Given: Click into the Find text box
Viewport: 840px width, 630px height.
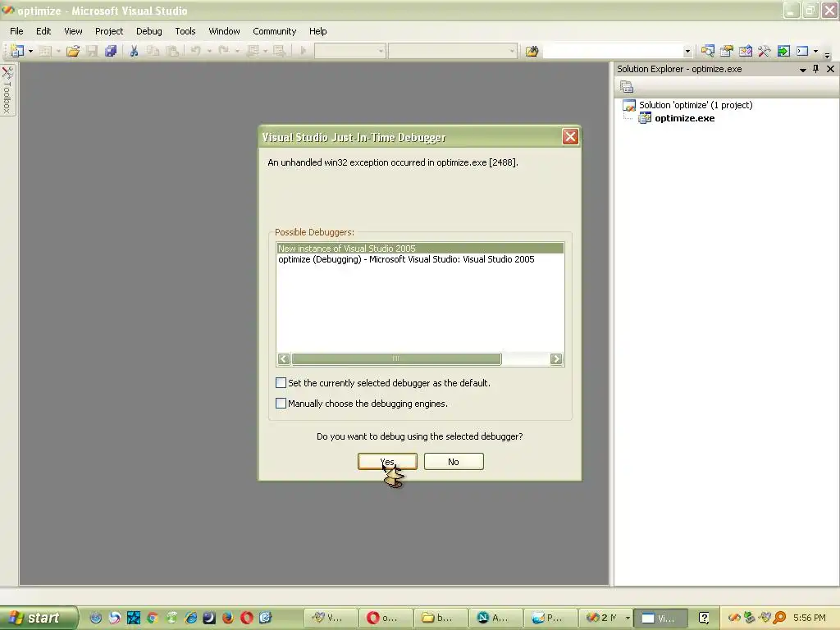Looking at the screenshot, I should coord(613,52).
